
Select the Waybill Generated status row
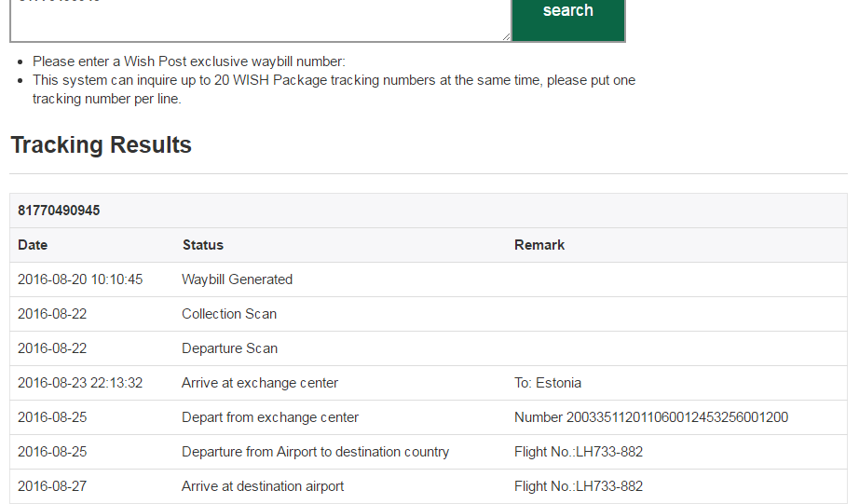(429, 279)
